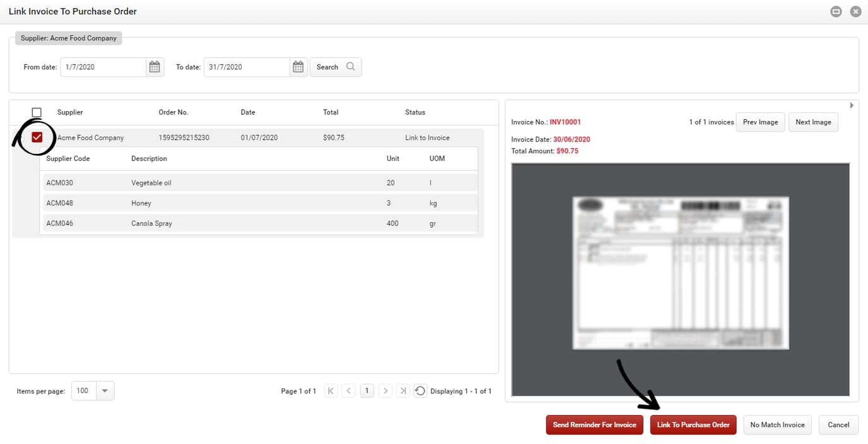Jump to the last results page
Viewport: 868px width, 444px height.
(x=403, y=391)
